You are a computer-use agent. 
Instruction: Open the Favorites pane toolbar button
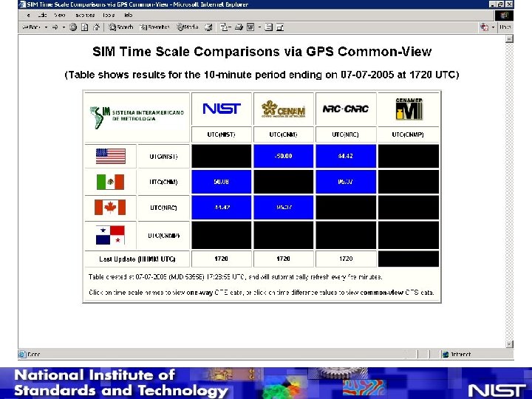coord(154,27)
